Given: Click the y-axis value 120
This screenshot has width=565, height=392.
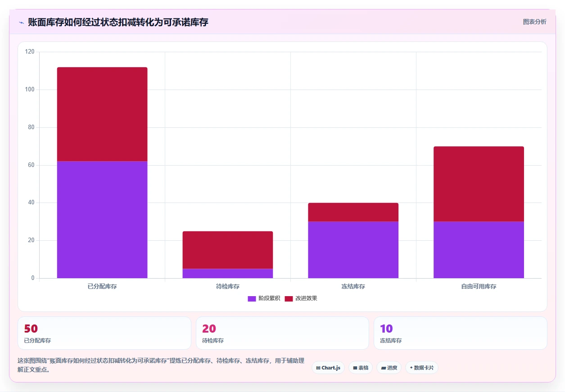Looking at the screenshot, I should click(x=30, y=52).
